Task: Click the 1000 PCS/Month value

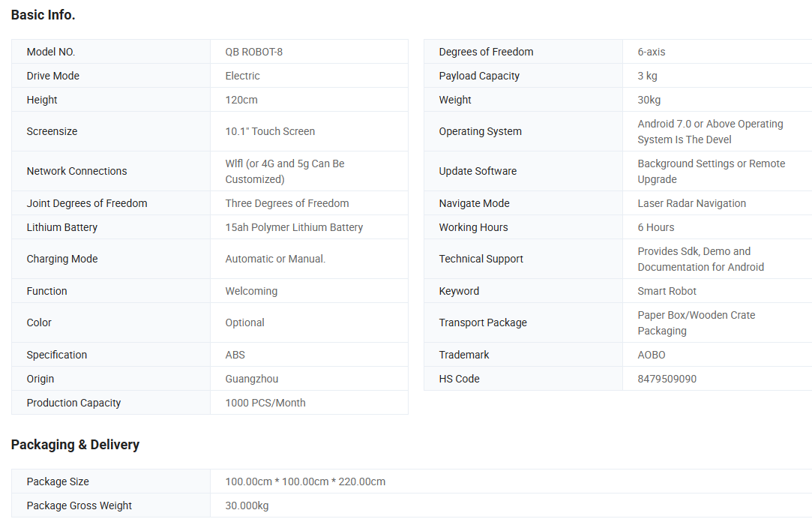Action: pyautogui.click(x=265, y=403)
